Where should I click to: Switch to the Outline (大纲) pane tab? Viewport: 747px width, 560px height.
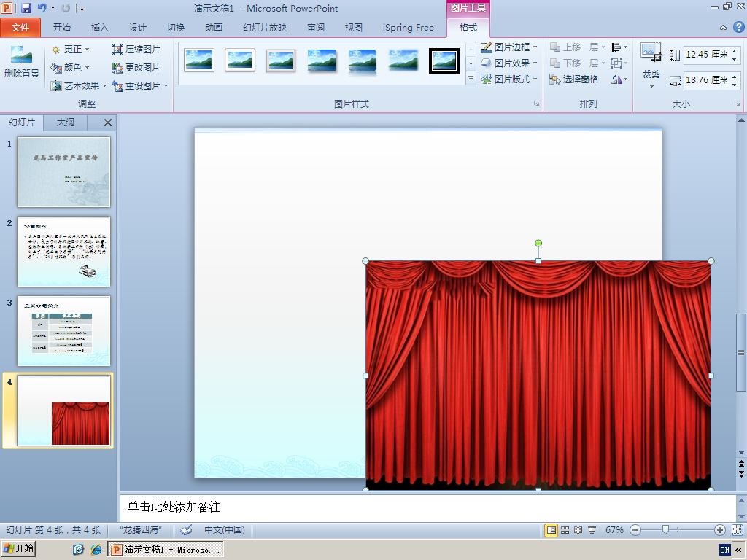coord(65,122)
